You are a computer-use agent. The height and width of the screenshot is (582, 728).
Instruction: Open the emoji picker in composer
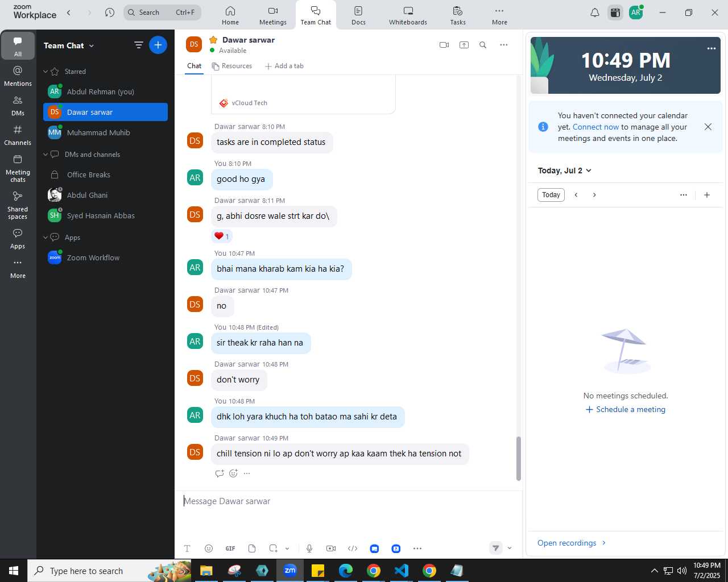tap(209, 548)
